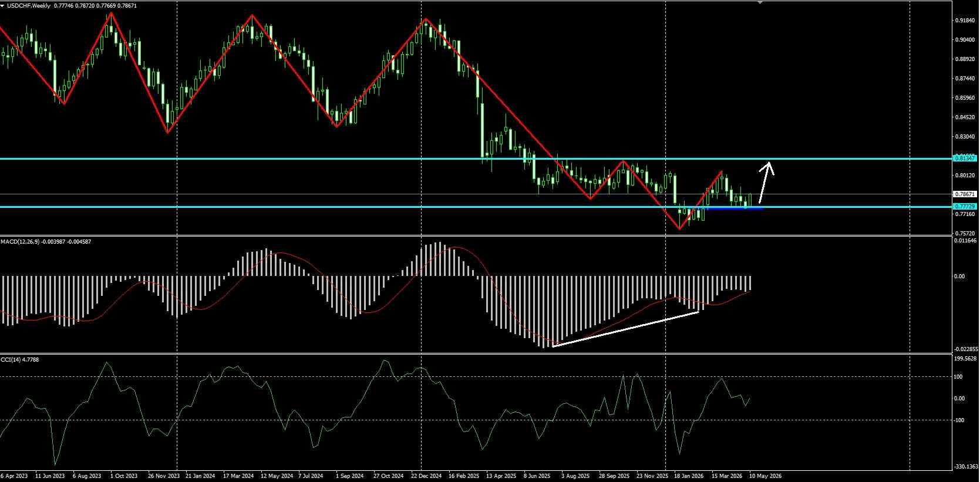Click the 13 Apr 2025 date label
Screen dimensions: 980x482
coord(501,476)
